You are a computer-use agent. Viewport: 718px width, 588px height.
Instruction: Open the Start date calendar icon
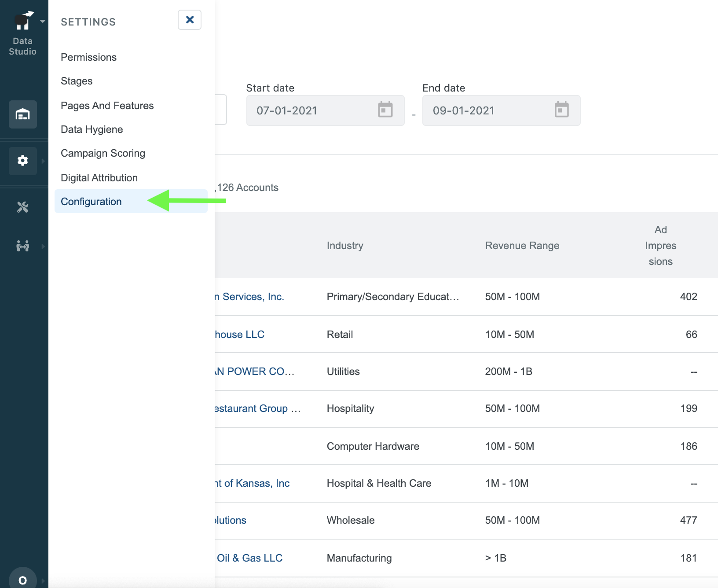click(x=385, y=110)
